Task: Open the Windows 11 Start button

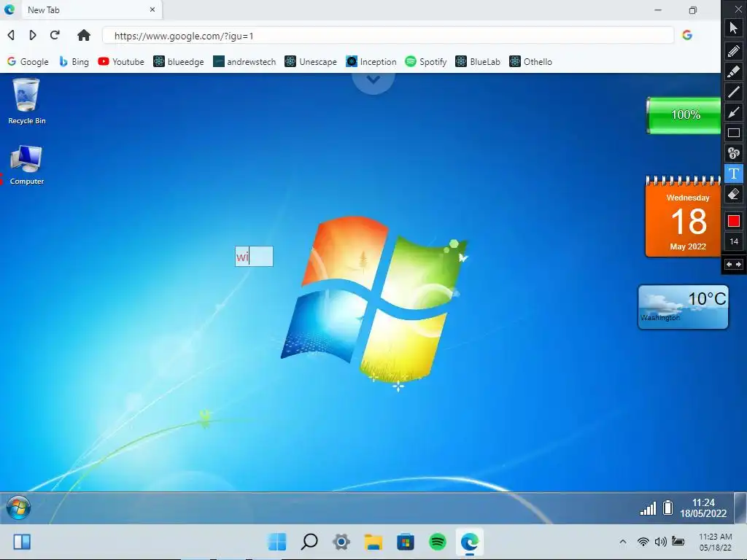Action: tap(277, 542)
